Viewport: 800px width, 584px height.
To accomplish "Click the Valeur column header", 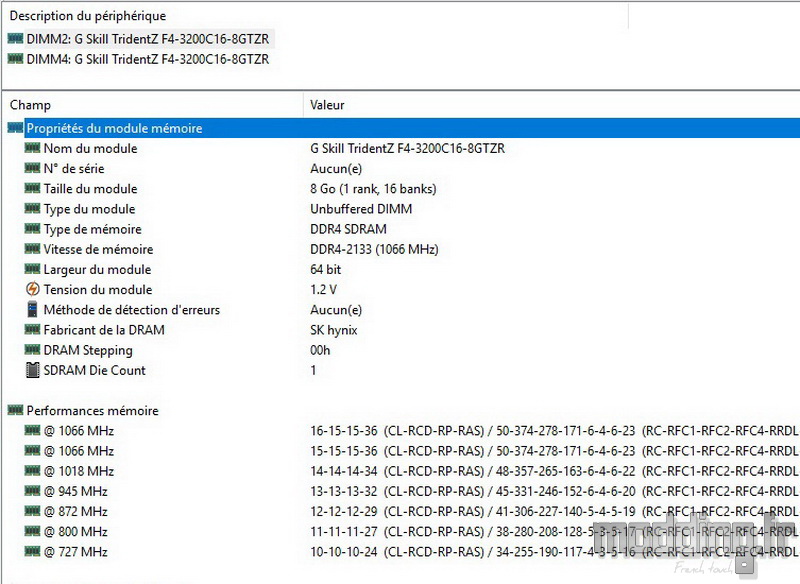I will [x=327, y=105].
